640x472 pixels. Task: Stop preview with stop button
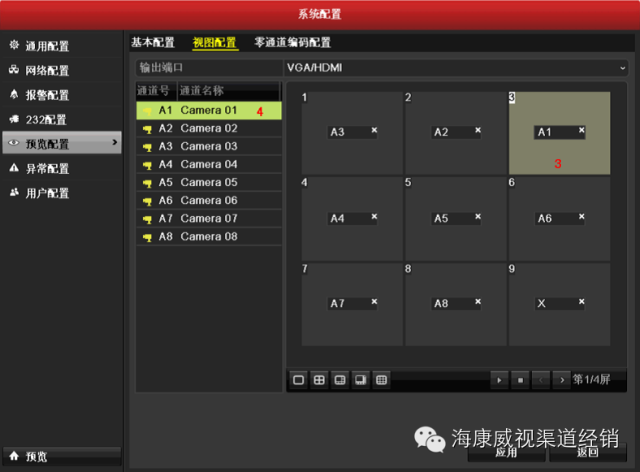520,380
